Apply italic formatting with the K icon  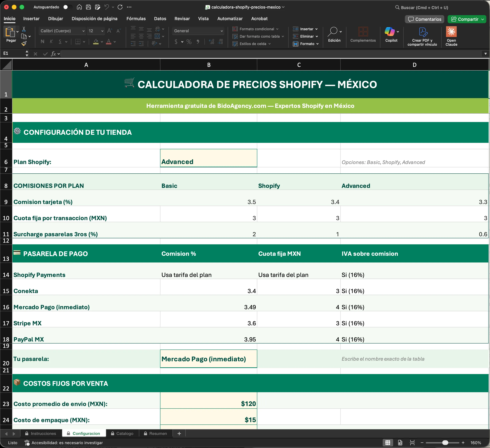[x=51, y=42]
